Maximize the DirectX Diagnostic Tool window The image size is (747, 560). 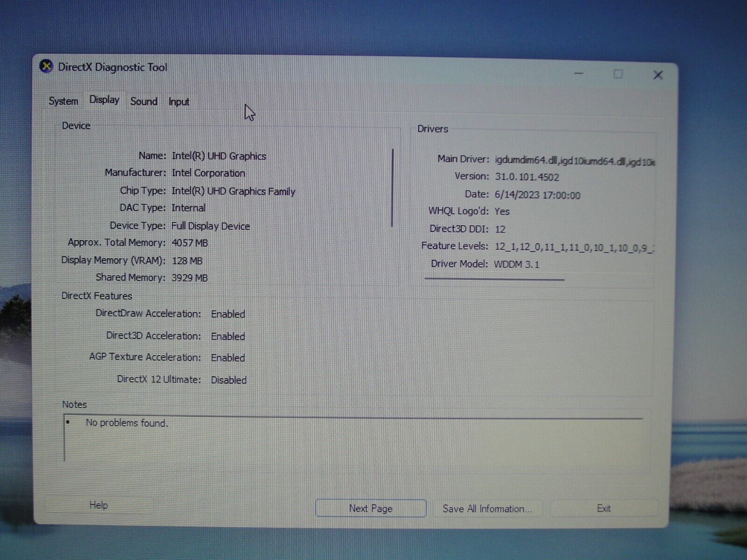[618, 74]
